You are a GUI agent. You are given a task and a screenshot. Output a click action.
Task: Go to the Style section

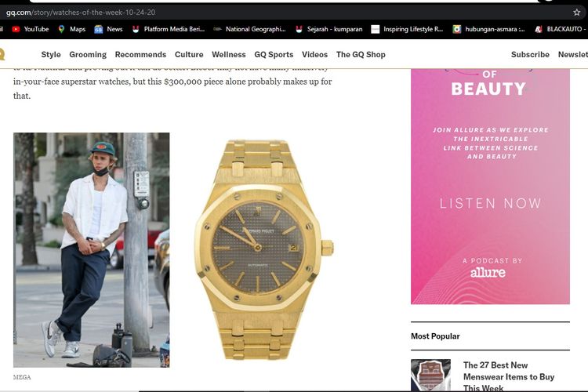click(x=51, y=54)
